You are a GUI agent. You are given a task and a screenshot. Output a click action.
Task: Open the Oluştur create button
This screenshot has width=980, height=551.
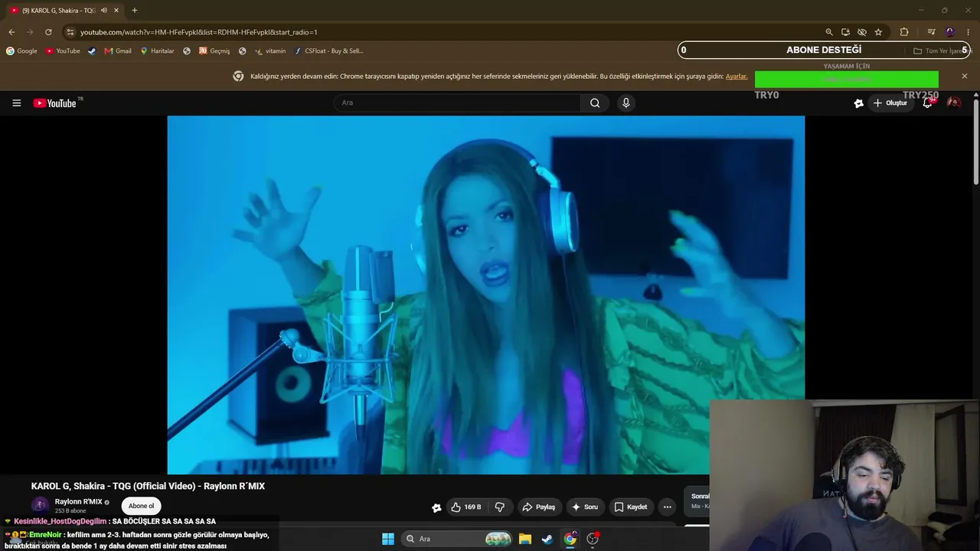[x=890, y=103]
